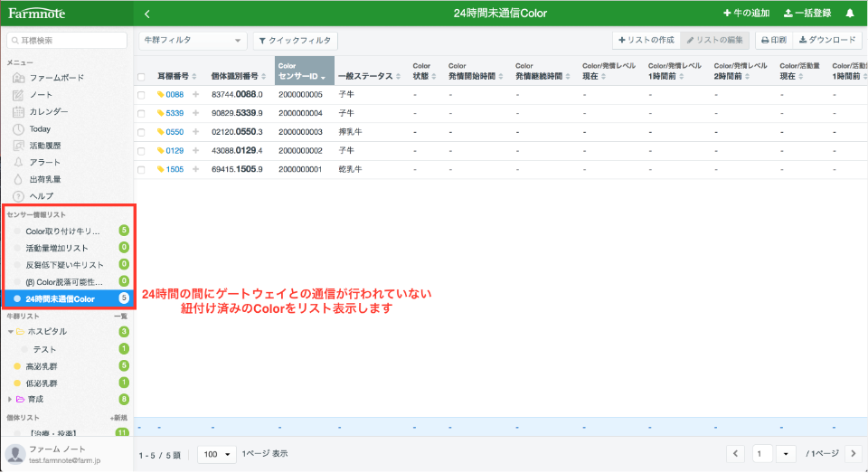Go to the next page arrow

[x=853, y=454]
